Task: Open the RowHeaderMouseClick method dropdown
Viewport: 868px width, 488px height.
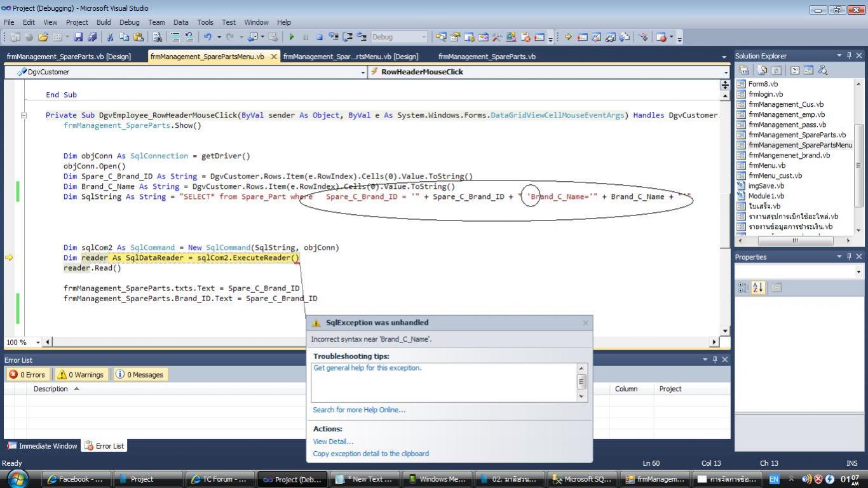Action: click(x=726, y=72)
